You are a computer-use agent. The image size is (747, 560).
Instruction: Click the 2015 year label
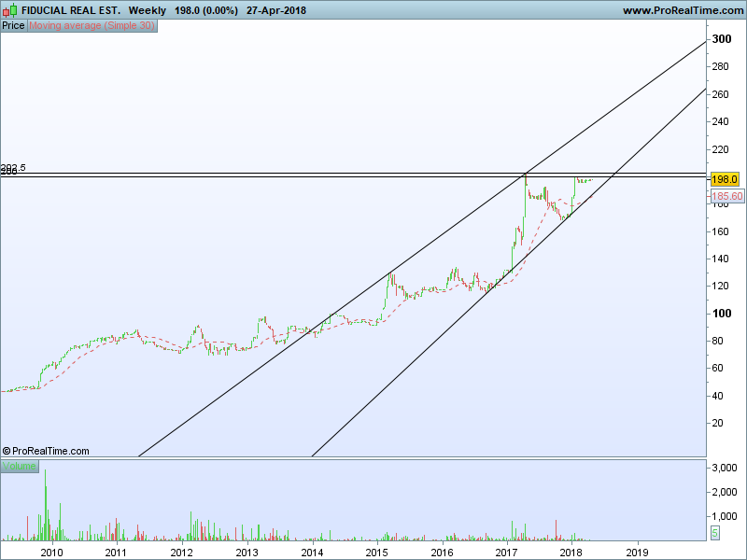377,553
